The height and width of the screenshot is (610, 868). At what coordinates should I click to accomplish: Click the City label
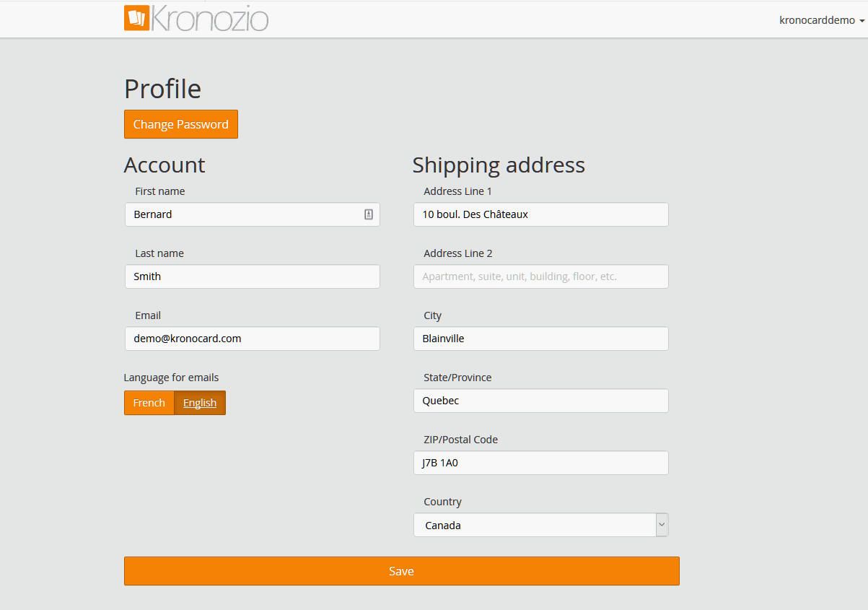click(x=433, y=315)
